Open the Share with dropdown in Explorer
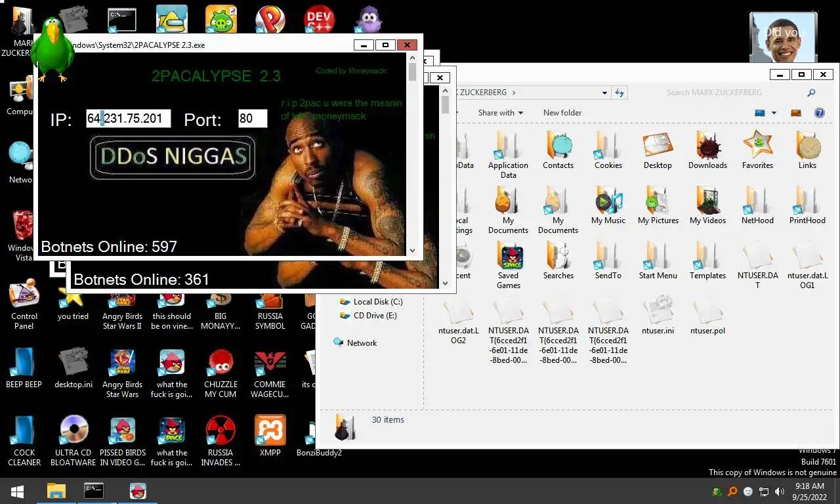The height and width of the screenshot is (504, 840). [500, 113]
